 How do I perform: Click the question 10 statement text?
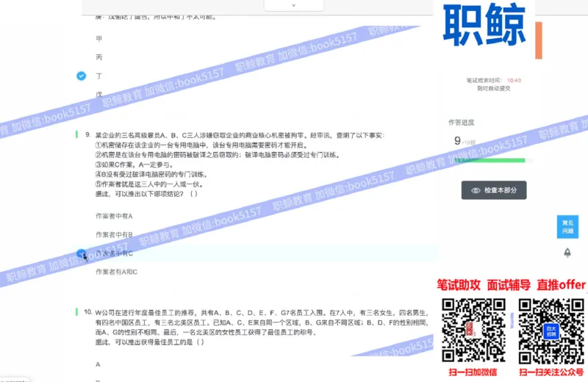[262, 327]
